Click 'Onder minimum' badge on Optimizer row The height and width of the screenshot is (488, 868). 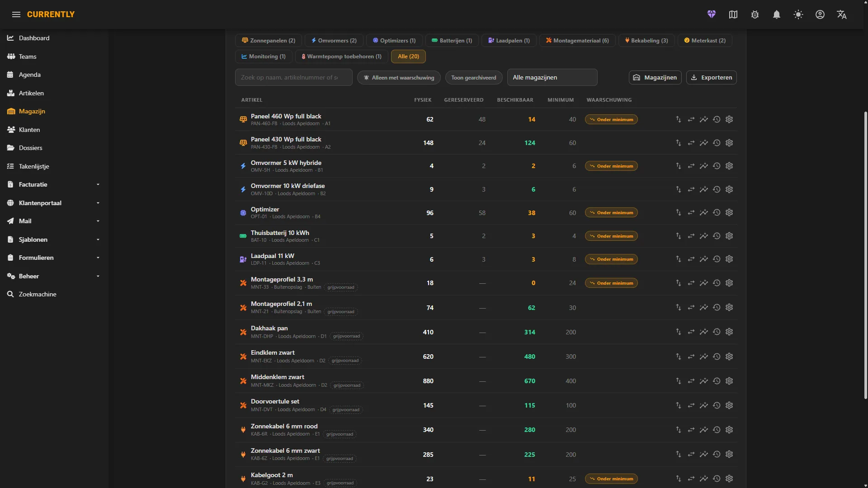pos(611,212)
